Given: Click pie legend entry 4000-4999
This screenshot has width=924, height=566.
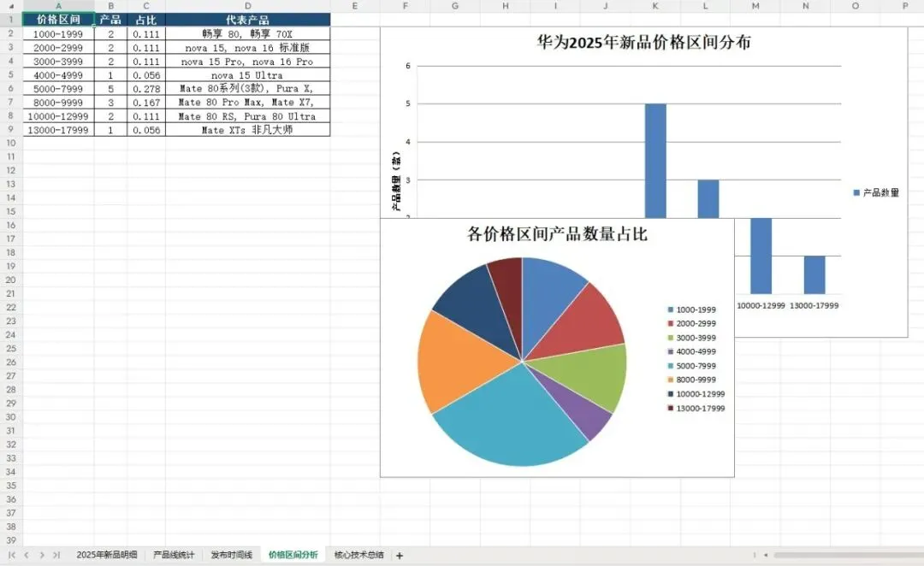Looking at the screenshot, I should [692, 351].
